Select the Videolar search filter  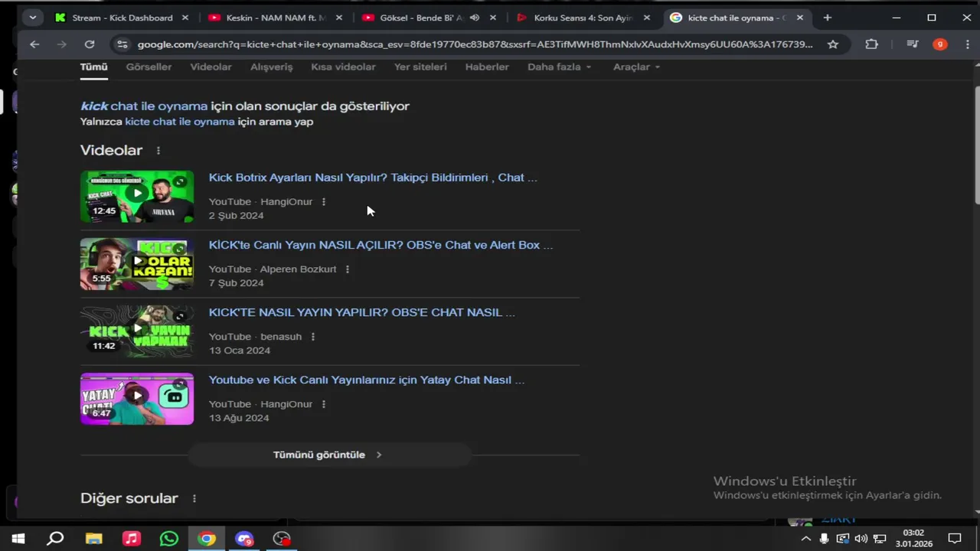[211, 67]
